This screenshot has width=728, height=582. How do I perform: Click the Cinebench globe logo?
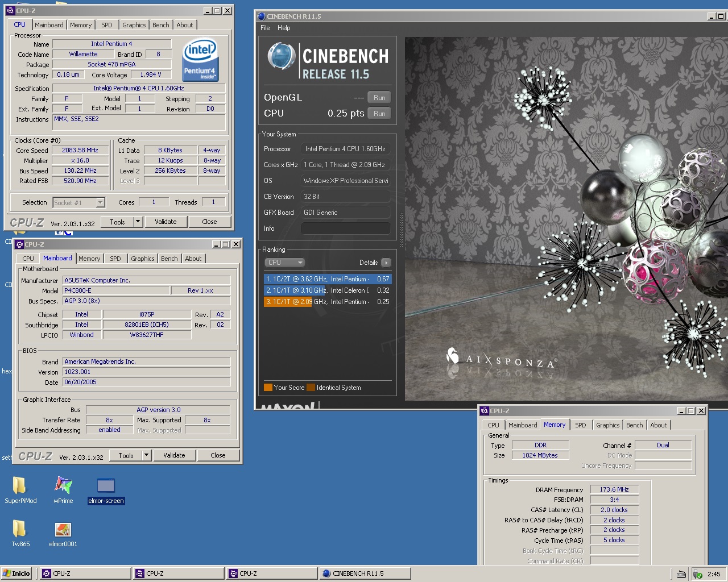coord(281,57)
